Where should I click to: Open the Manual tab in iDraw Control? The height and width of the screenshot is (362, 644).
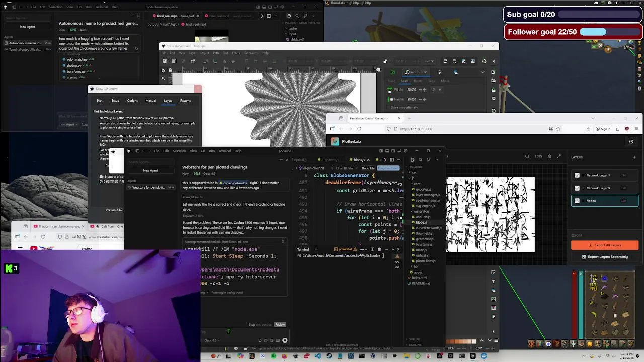click(150, 101)
